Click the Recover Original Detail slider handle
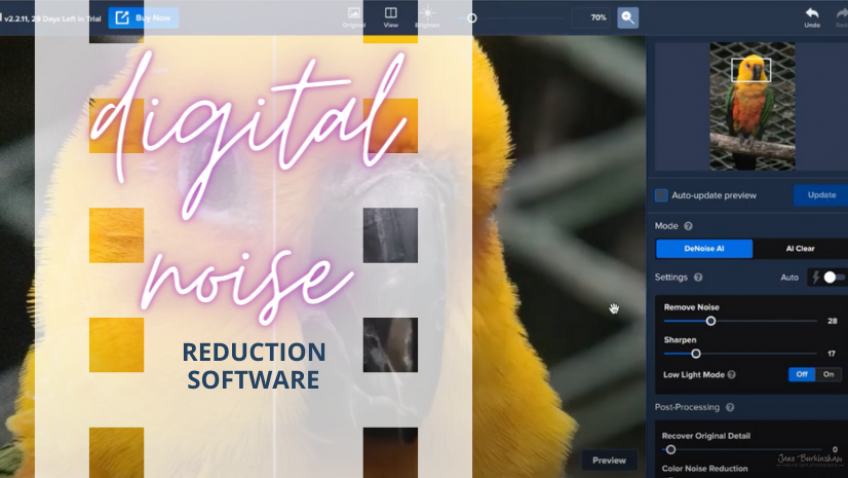848x478 pixels. tap(671, 449)
